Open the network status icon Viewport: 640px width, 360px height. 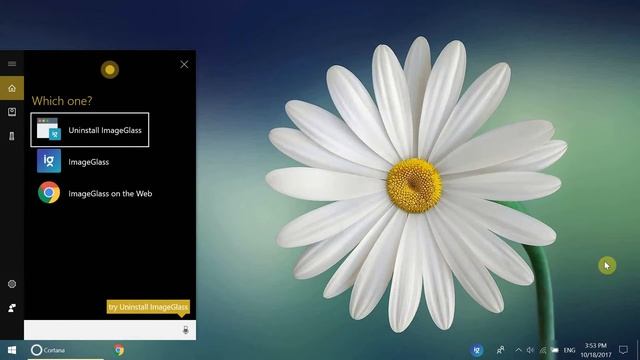click(542, 350)
